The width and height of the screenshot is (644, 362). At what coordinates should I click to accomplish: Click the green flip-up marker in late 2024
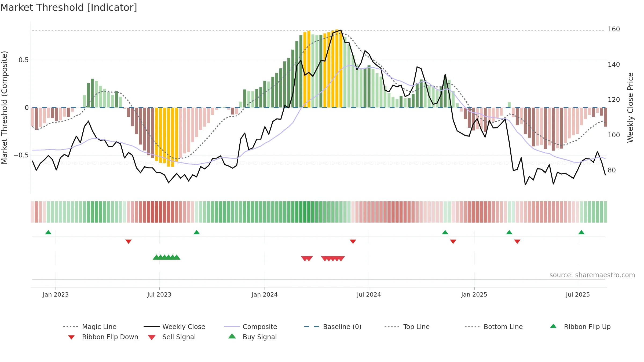(x=445, y=232)
